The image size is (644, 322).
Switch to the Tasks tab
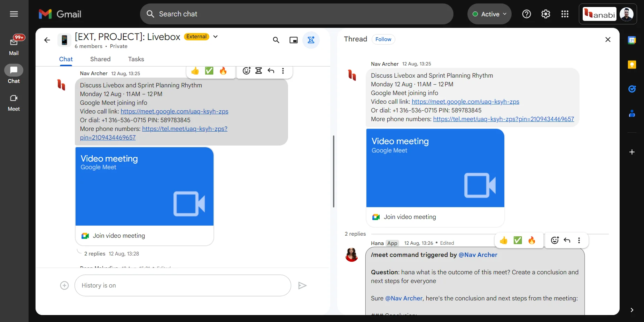136,59
